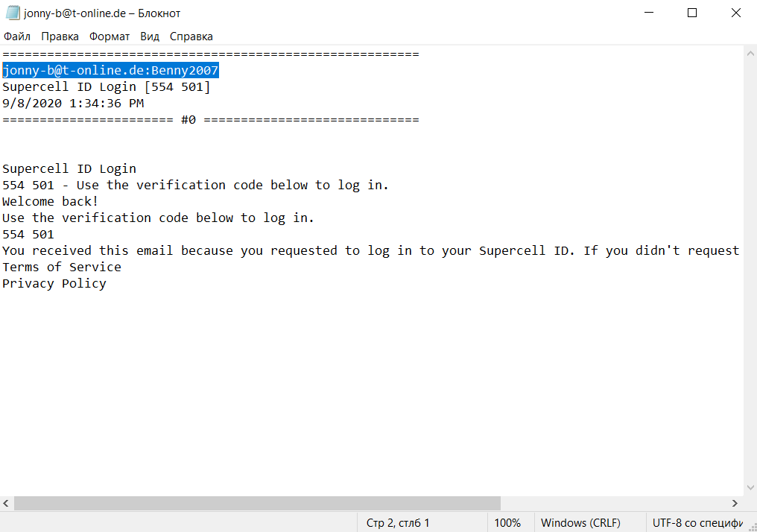This screenshot has height=532, width=757.
Task: Click the horizontal scrollbar right arrow
Action: pyautogui.click(x=735, y=504)
